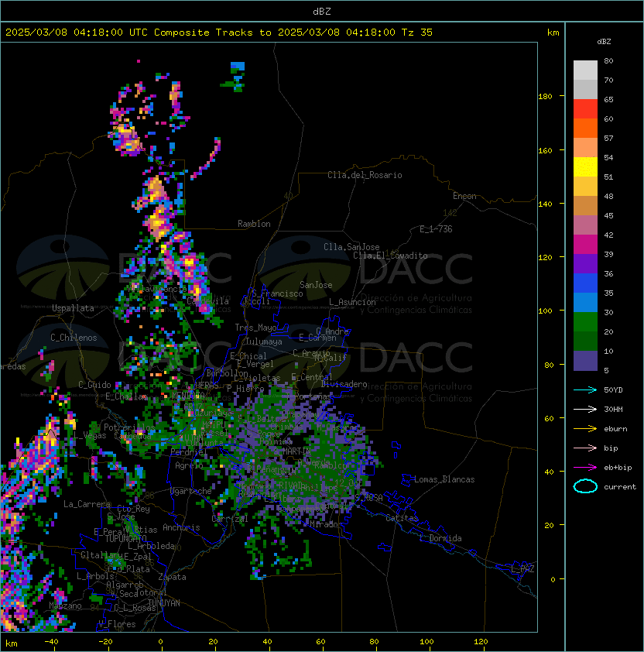The width and height of the screenshot is (644, 652).
Task: Click the 100 km vertical axis tick
Action: point(545,311)
